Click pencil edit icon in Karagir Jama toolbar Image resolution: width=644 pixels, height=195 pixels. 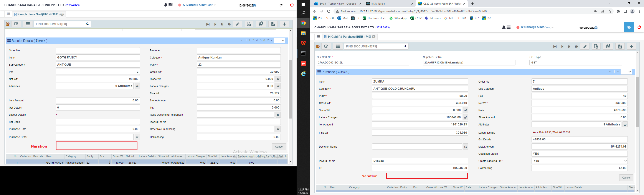tap(238, 24)
